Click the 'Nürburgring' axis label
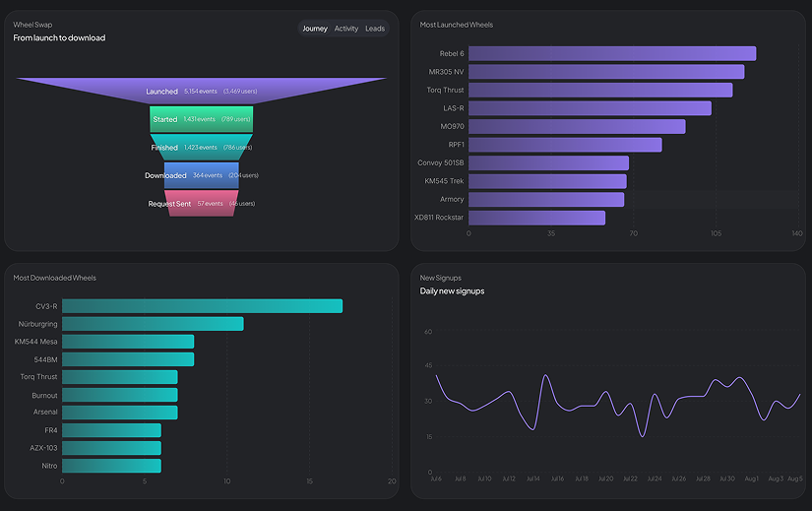Viewport: 812px width, 511px height. tap(37, 324)
